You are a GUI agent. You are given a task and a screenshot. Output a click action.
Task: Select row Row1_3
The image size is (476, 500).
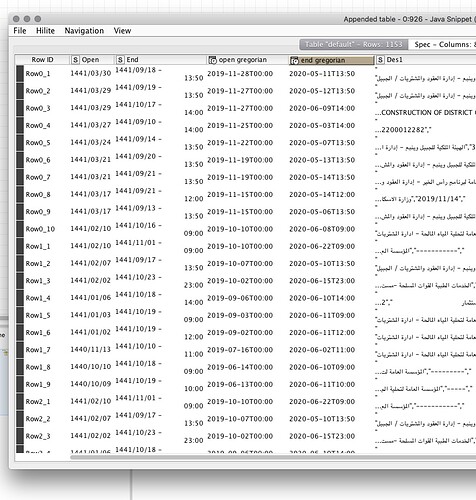(x=38, y=281)
